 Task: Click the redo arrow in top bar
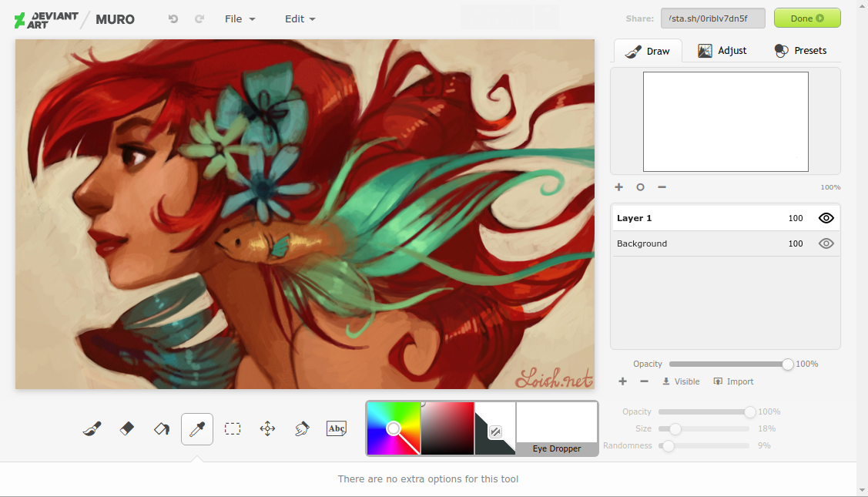point(199,18)
